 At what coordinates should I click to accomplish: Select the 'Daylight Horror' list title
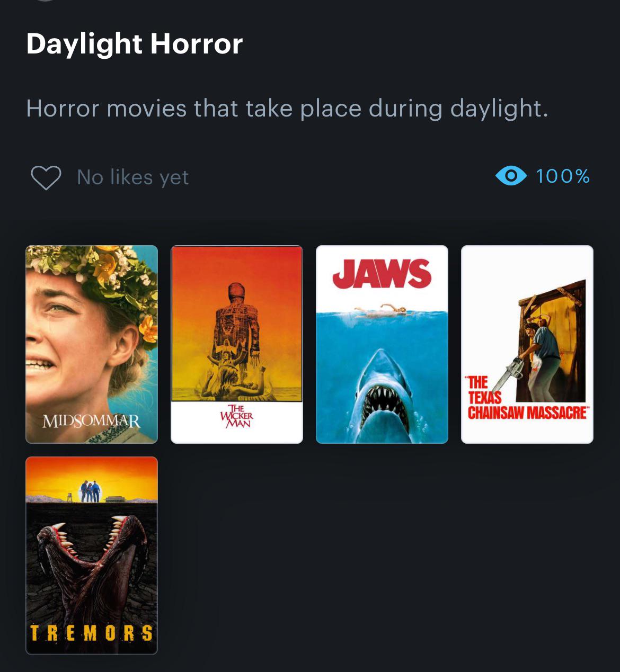click(x=134, y=44)
